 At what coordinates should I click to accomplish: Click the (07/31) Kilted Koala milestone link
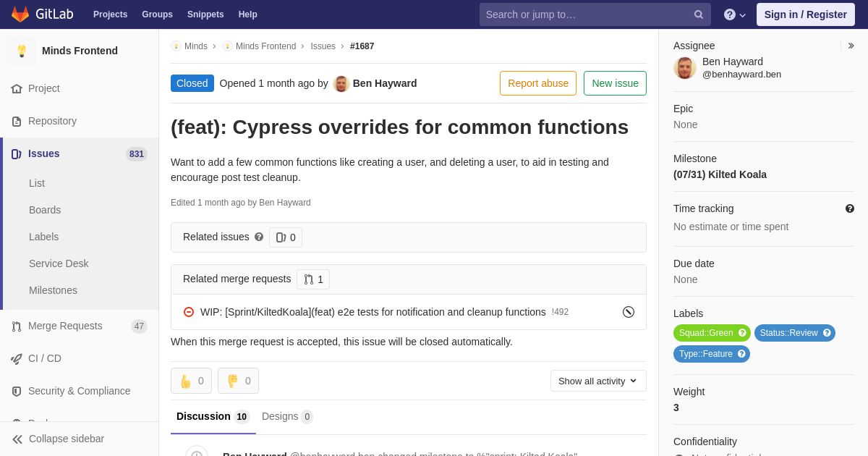(x=720, y=174)
